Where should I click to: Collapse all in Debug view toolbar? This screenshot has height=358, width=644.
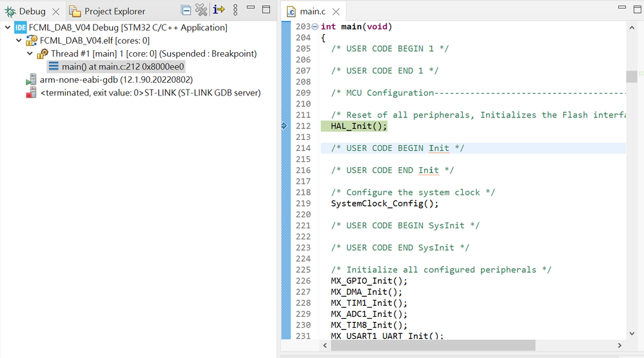[x=186, y=10]
